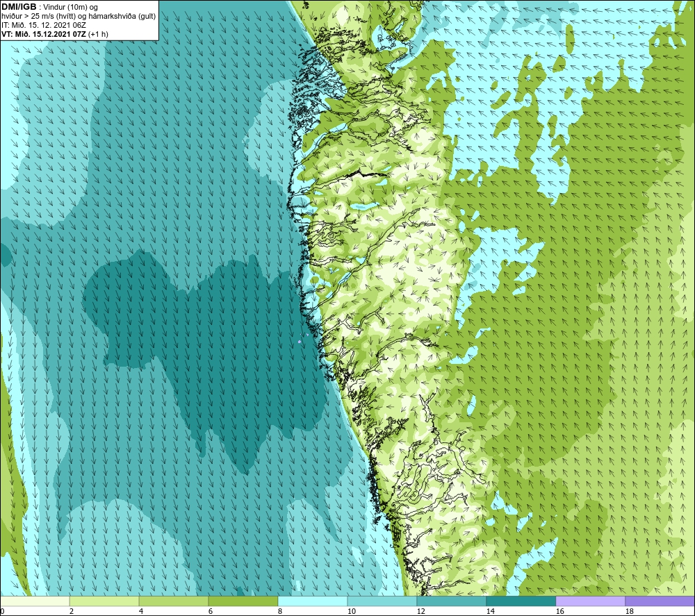Click the 4–6 m/s green legend swatch
Viewport: 695px width, 616px height.
click(174, 601)
